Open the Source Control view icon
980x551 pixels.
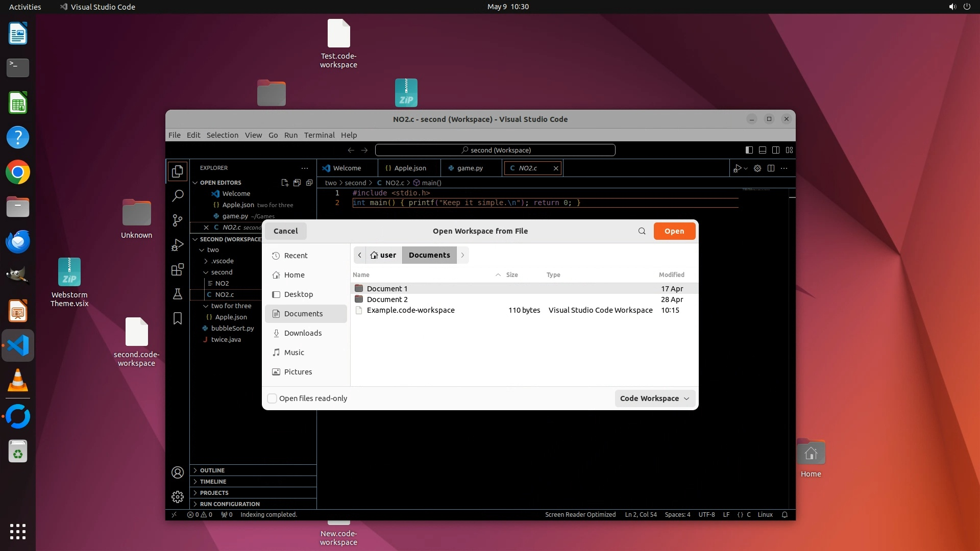[177, 220]
